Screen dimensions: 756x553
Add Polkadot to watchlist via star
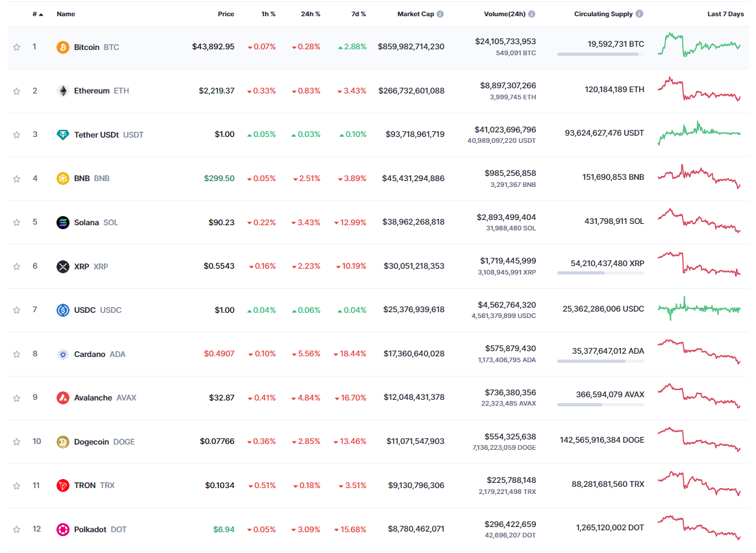pos(17,530)
